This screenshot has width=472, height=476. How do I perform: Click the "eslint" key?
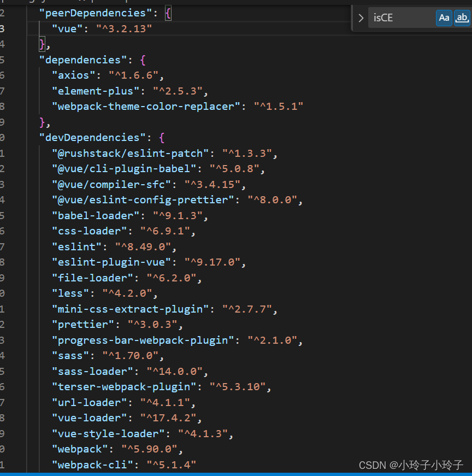click(x=76, y=247)
